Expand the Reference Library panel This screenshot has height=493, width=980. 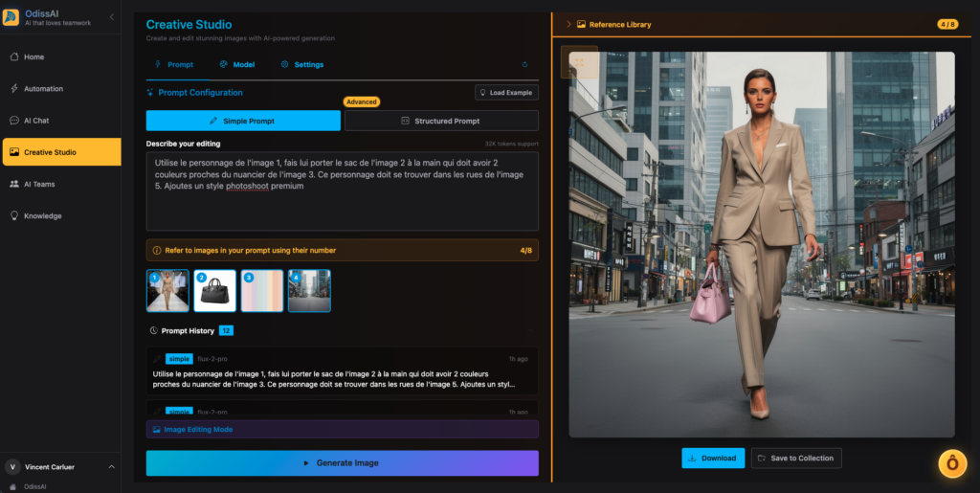tap(568, 24)
